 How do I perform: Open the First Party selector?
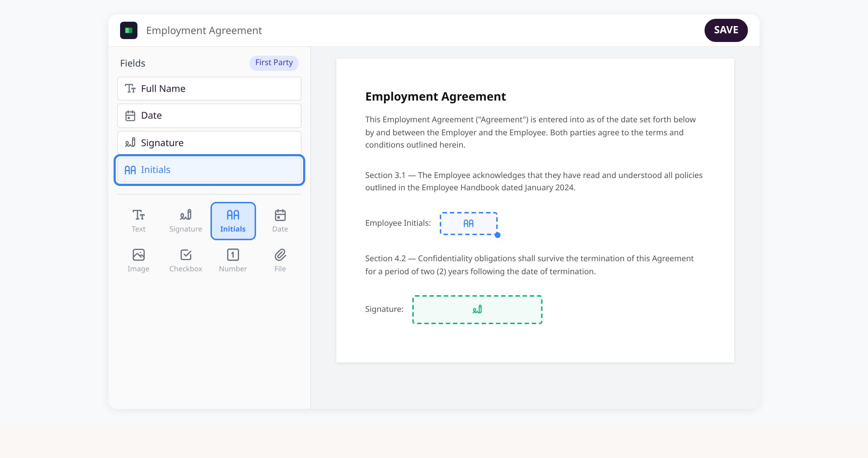coord(274,63)
